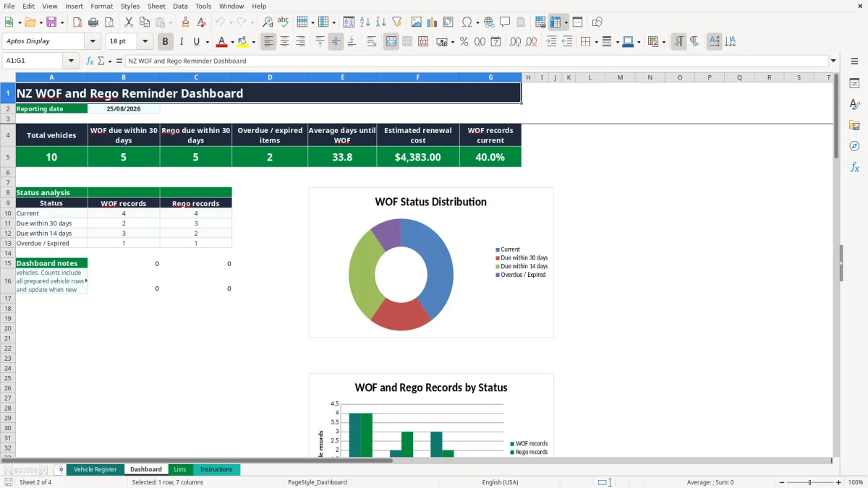The width and height of the screenshot is (868, 488).
Task: Open the sidebar Gallery panel icon
Action: tap(854, 125)
